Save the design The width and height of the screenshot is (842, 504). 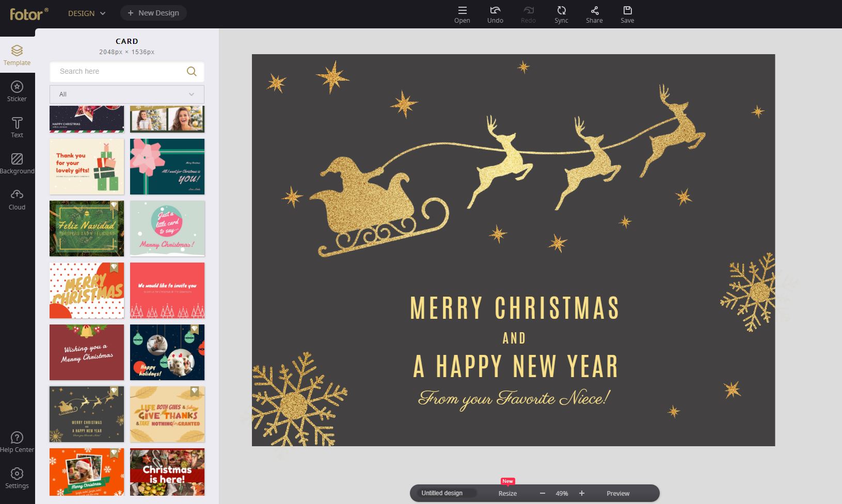pyautogui.click(x=627, y=14)
